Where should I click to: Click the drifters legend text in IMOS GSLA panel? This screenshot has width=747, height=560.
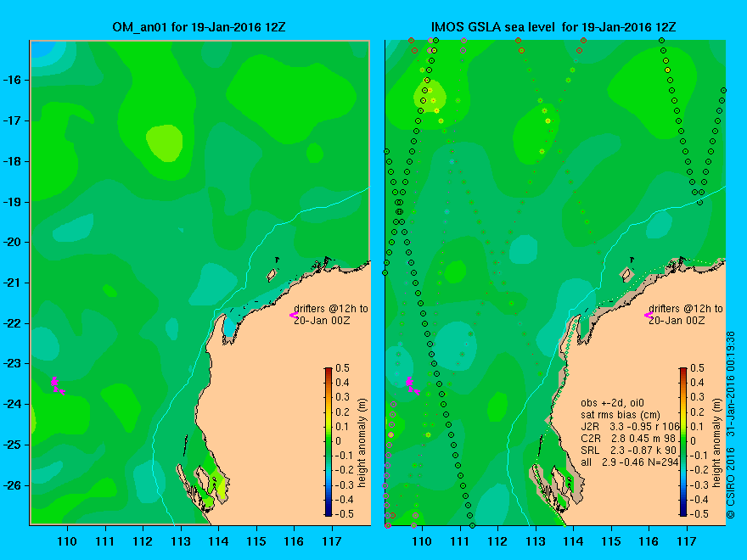tap(686, 315)
